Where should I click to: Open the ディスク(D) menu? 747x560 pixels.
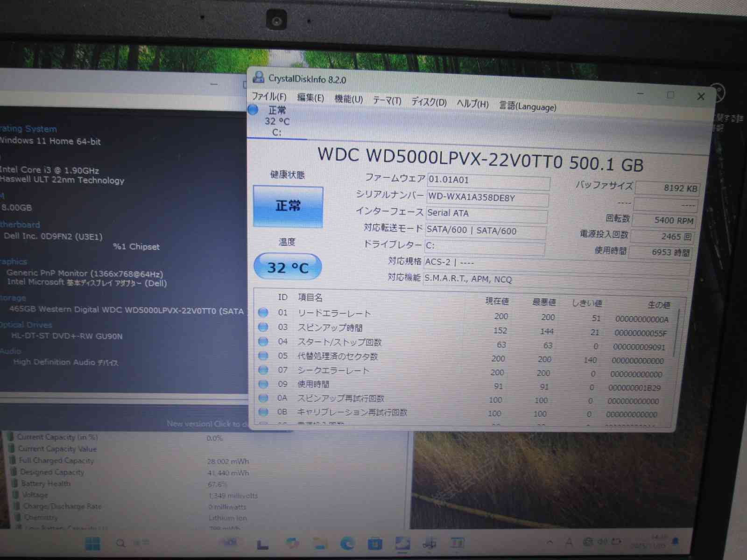pos(429,102)
